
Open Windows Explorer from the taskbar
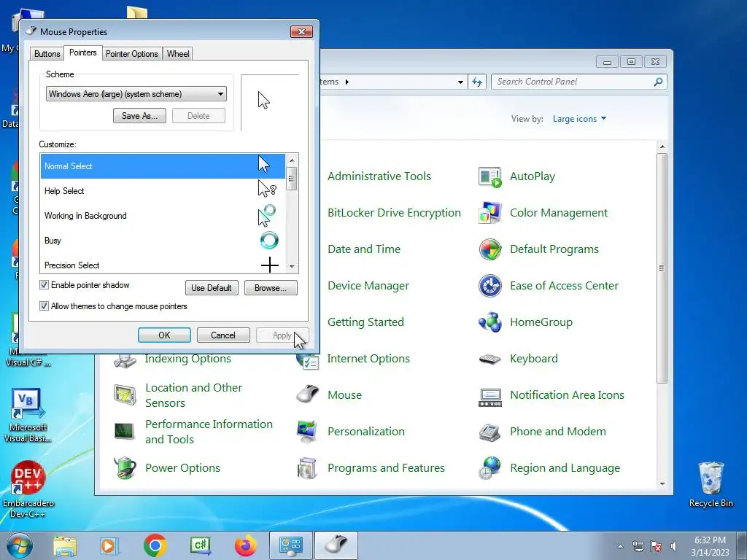pyautogui.click(x=65, y=545)
